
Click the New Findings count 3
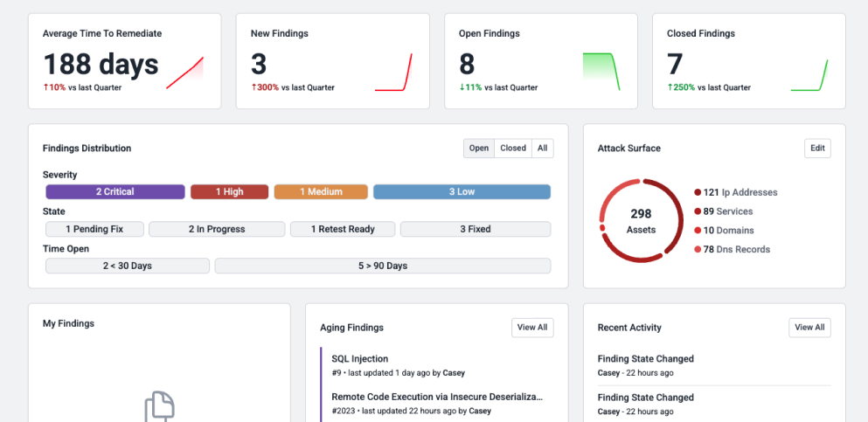(x=259, y=64)
